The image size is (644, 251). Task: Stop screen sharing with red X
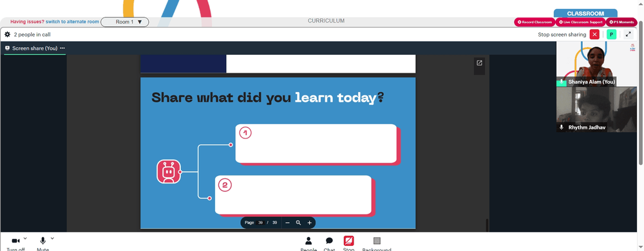point(594,35)
